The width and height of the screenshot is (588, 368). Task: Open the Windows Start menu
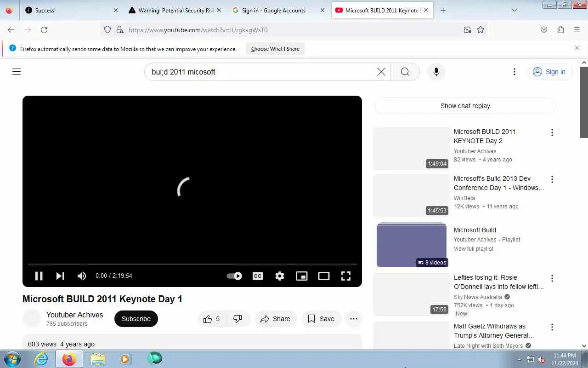coord(12,359)
